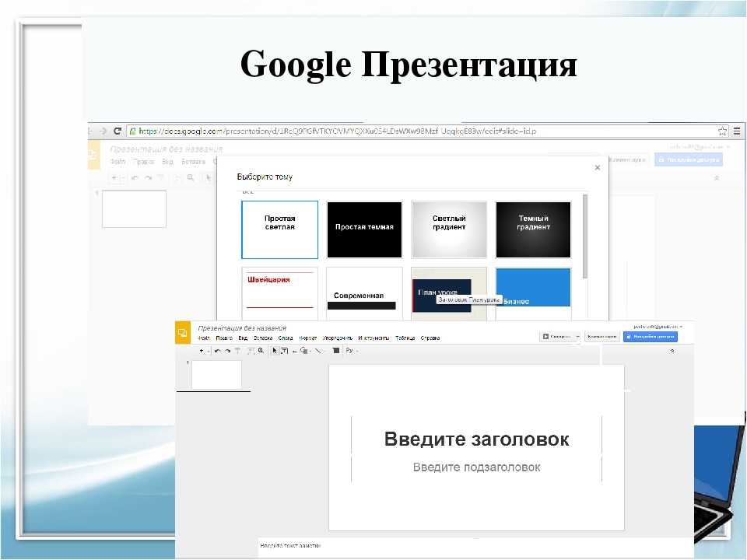Close the 'Выберите тему' theme dialog

point(598,167)
